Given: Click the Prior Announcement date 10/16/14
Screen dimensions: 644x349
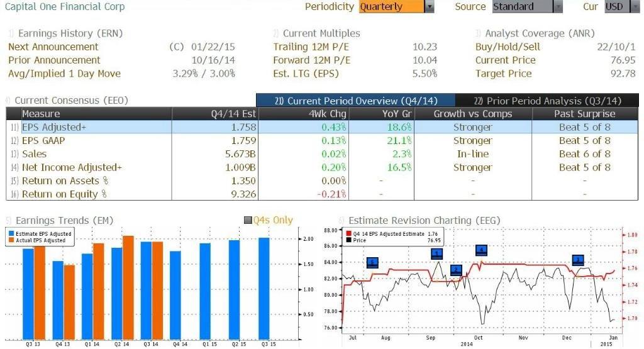Looking at the screenshot, I should pyautogui.click(x=213, y=60).
